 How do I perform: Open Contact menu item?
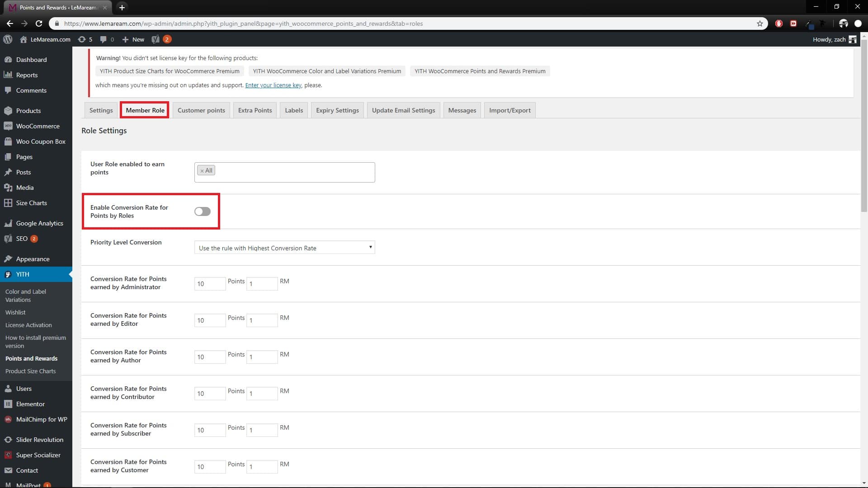point(27,470)
